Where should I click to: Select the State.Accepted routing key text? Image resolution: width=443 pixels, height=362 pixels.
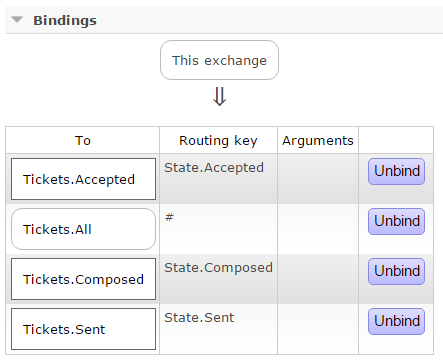click(x=214, y=168)
